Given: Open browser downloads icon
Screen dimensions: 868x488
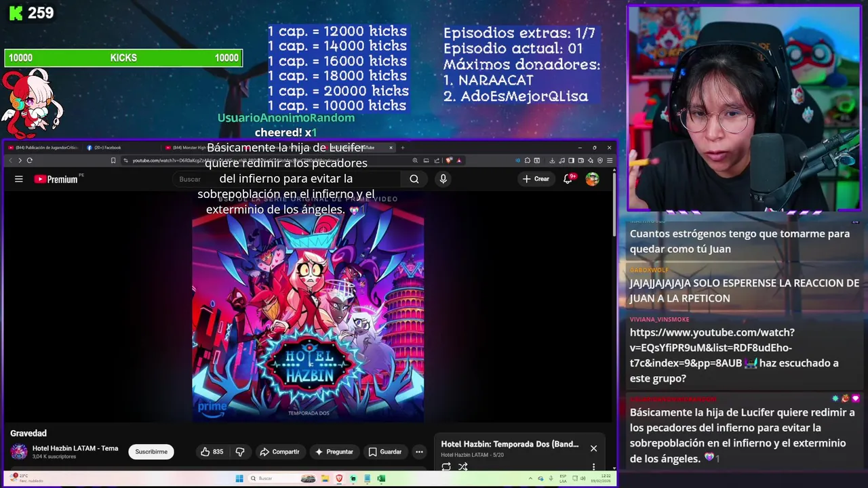Looking at the screenshot, I should (x=552, y=161).
